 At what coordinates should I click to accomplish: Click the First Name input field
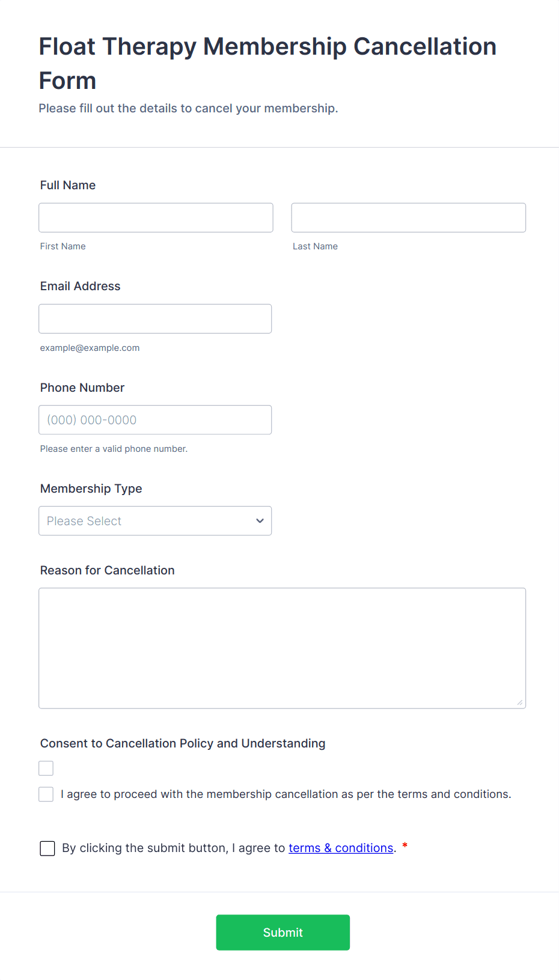pyautogui.click(x=156, y=218)
